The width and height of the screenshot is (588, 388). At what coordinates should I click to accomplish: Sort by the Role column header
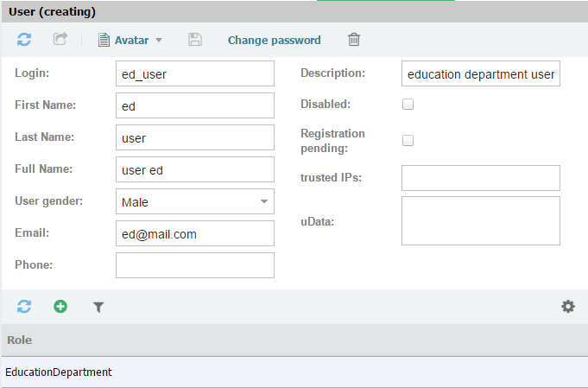coord(20,340)
